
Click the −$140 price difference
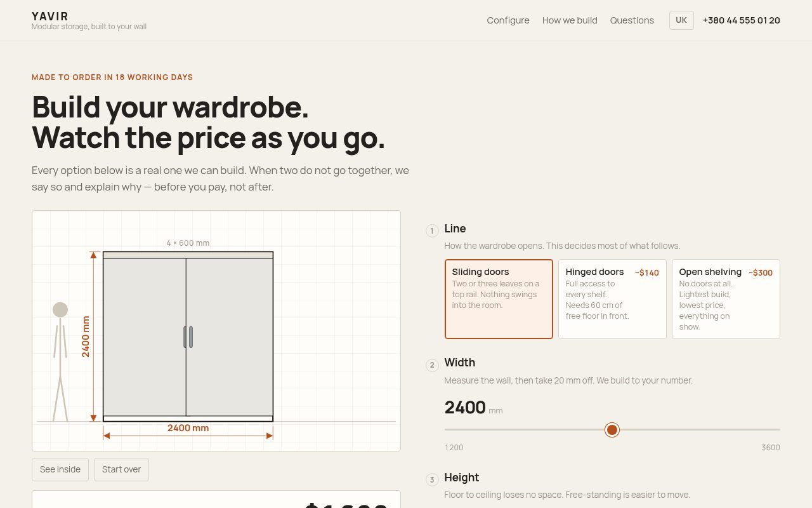click(647, 273)
